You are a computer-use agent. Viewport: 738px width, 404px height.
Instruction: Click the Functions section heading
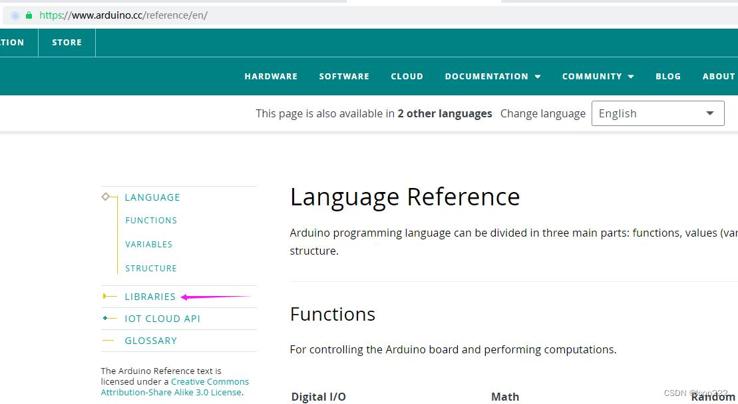332,314
